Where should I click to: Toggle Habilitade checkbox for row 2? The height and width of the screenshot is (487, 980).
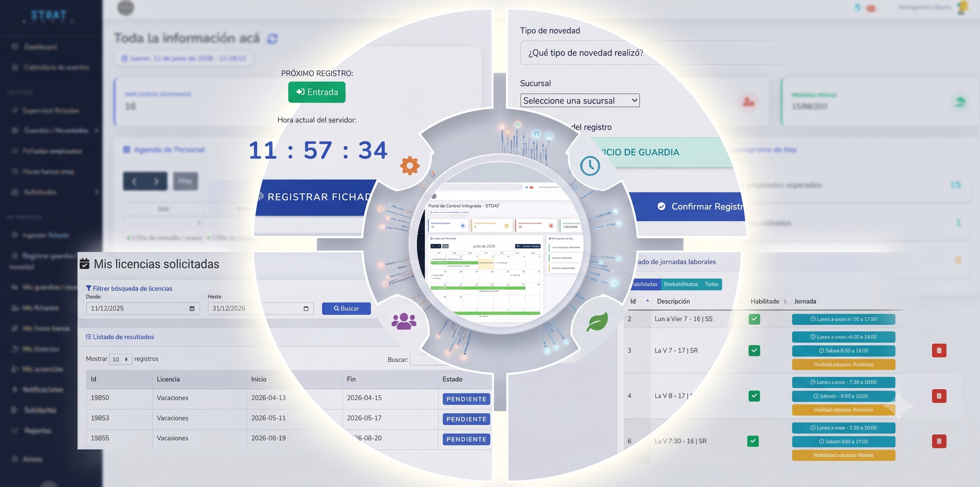[754, 319]
